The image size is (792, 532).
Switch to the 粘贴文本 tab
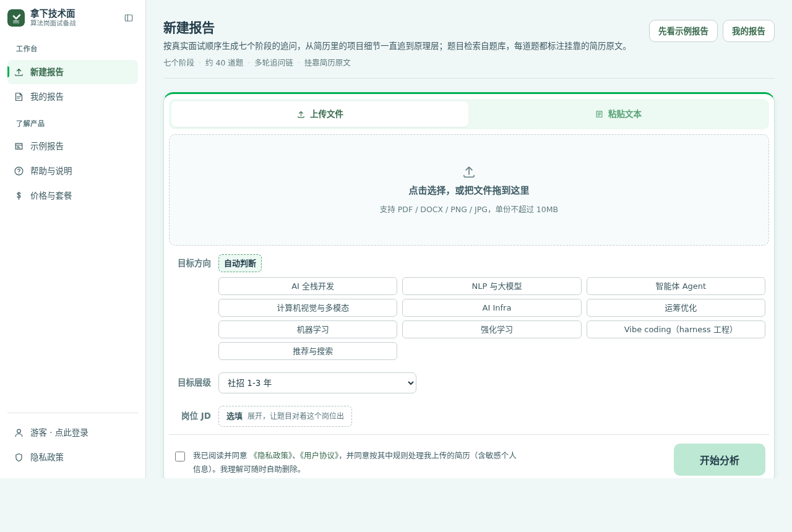pyautogui.click(x=618, y=114)
